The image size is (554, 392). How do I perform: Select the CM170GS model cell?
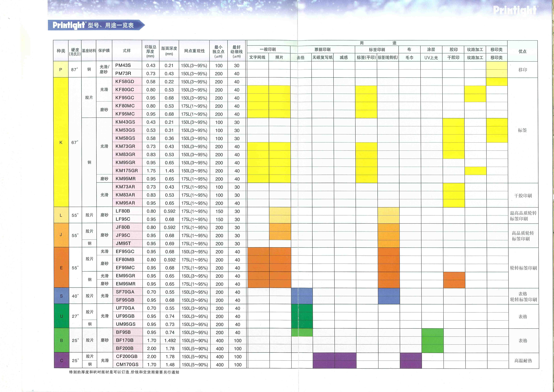127,365
